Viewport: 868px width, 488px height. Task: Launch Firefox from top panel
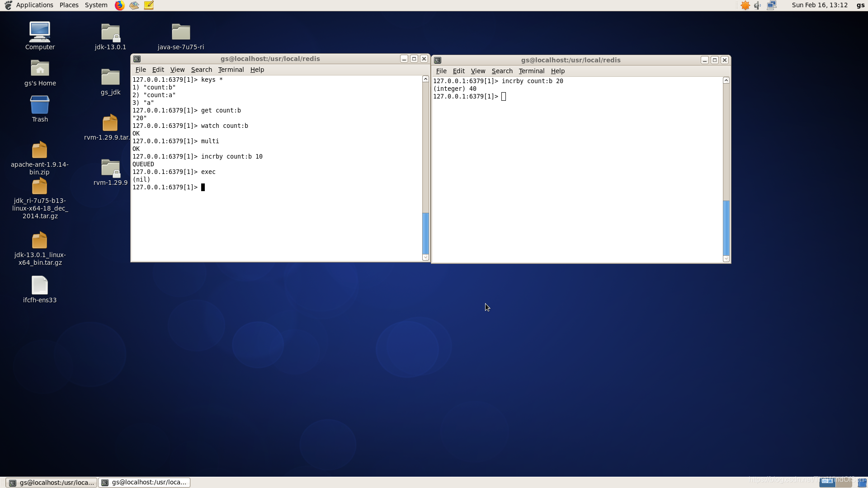pyautogui.click(x=119, y=5)
